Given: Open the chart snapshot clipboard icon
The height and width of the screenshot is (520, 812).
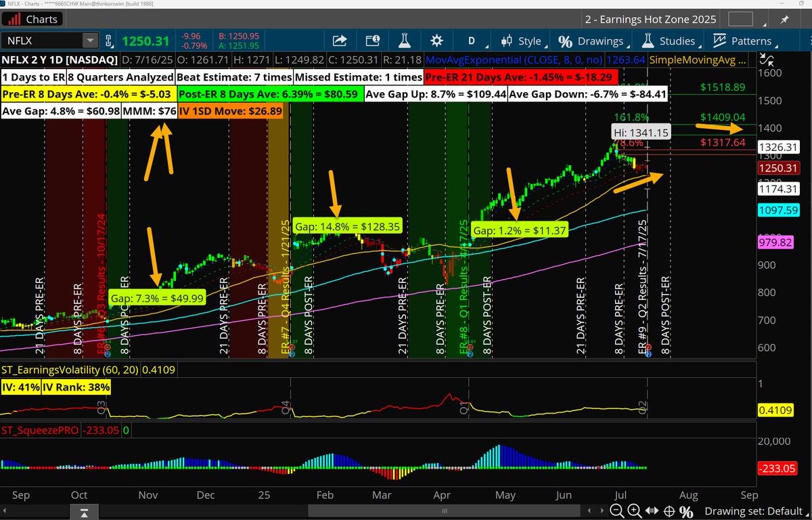Looking at the screenshot, I should coord(373,41).
